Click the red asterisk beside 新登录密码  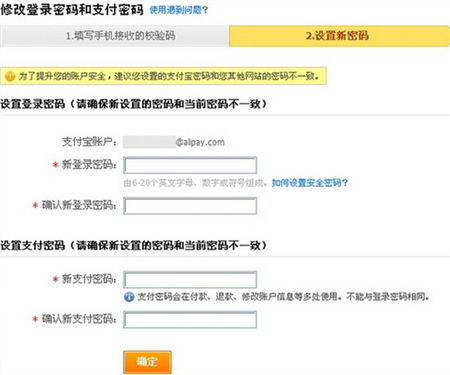[55, 165]
